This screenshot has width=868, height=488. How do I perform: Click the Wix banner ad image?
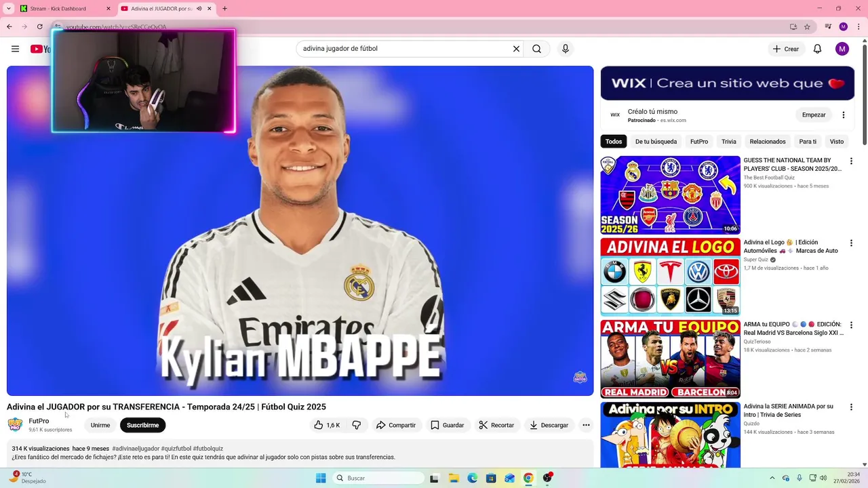tap(728, 83)
